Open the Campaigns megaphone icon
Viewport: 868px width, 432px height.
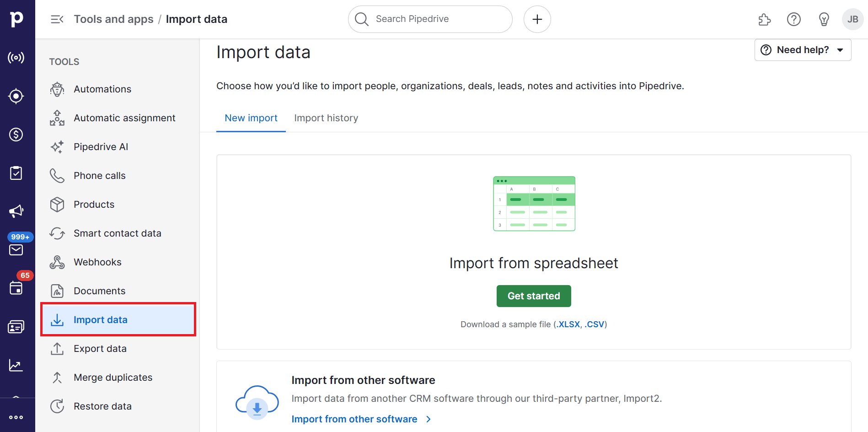tap(16, 211)
